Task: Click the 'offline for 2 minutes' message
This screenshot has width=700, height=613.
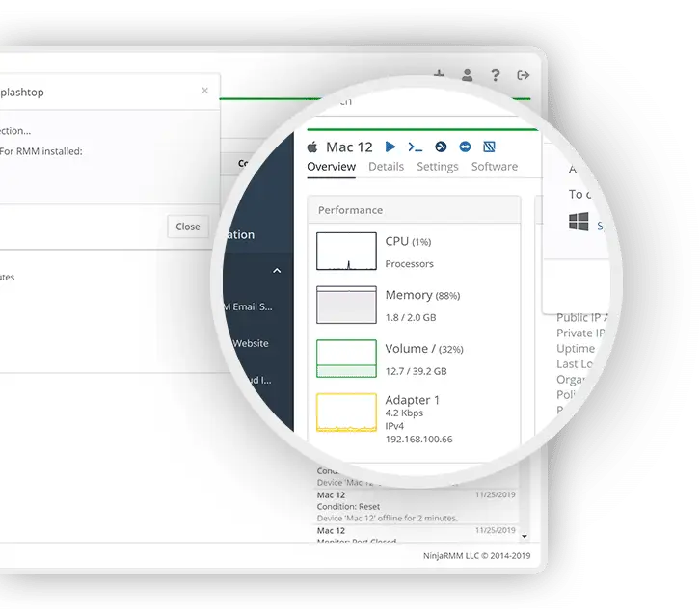Action: [x=387, y=518]
